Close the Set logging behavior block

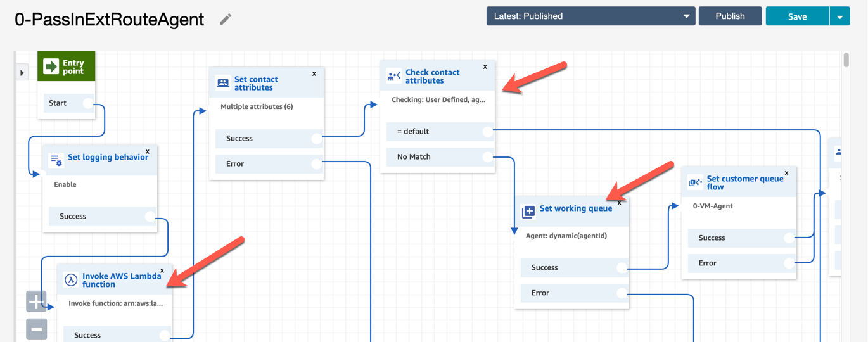pos(148,151)
